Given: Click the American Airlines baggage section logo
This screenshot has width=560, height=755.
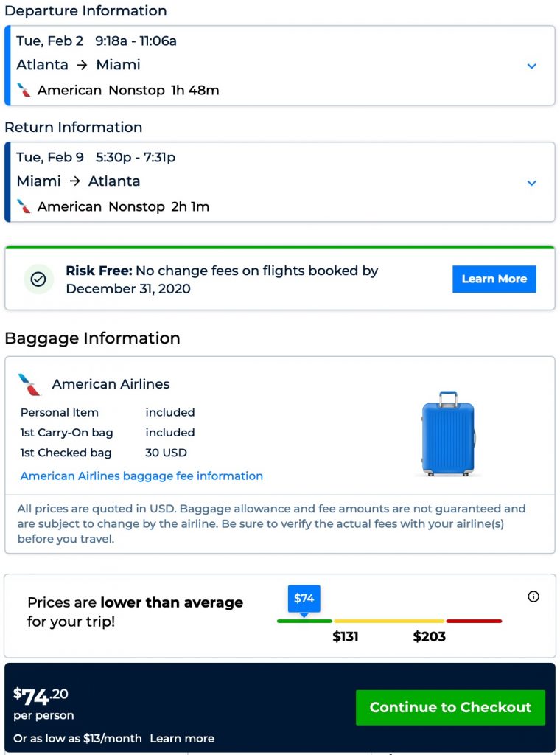Looking at the screenshot, I should click(x=30, y=384).
